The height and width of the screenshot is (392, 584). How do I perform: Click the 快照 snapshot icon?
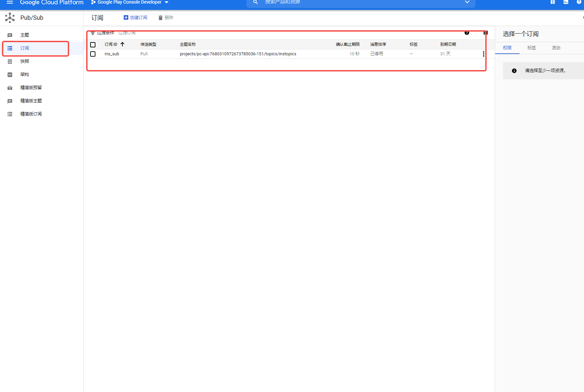10,62
